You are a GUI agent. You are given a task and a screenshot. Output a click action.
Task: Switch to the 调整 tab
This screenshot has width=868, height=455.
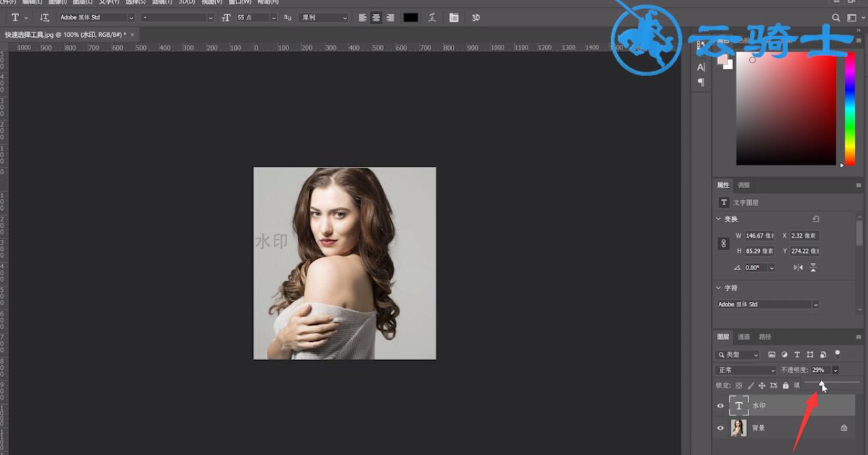744,186
